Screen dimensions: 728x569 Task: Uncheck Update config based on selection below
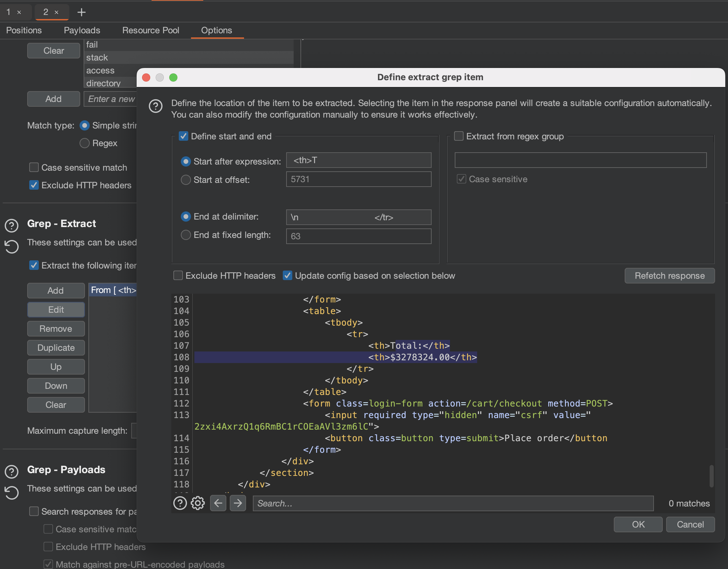[288, 275]
